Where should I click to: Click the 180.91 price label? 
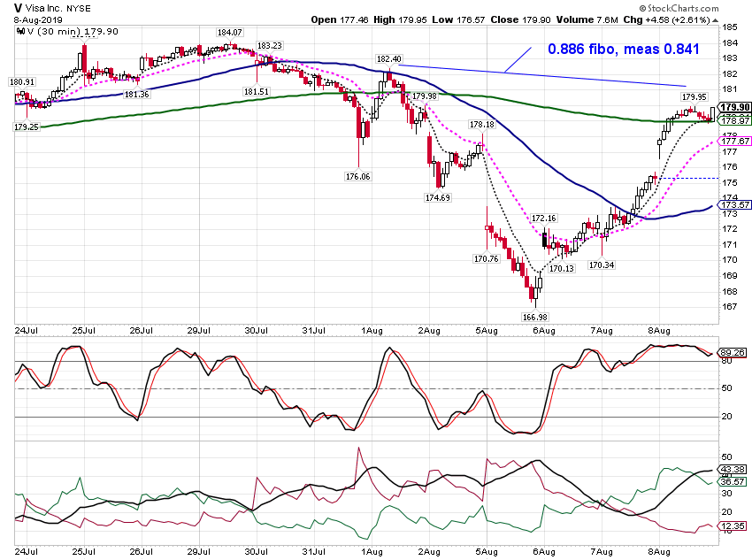pos(22,82)
